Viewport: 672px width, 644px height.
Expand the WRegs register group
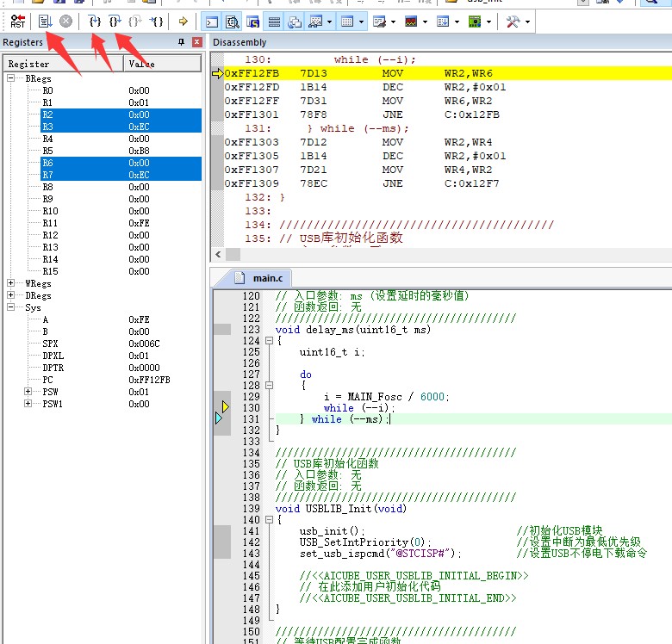click(11, 283)
